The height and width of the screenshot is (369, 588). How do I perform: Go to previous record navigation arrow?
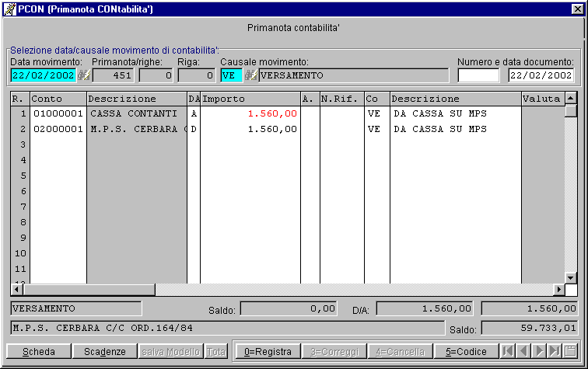tap(522, 352)
